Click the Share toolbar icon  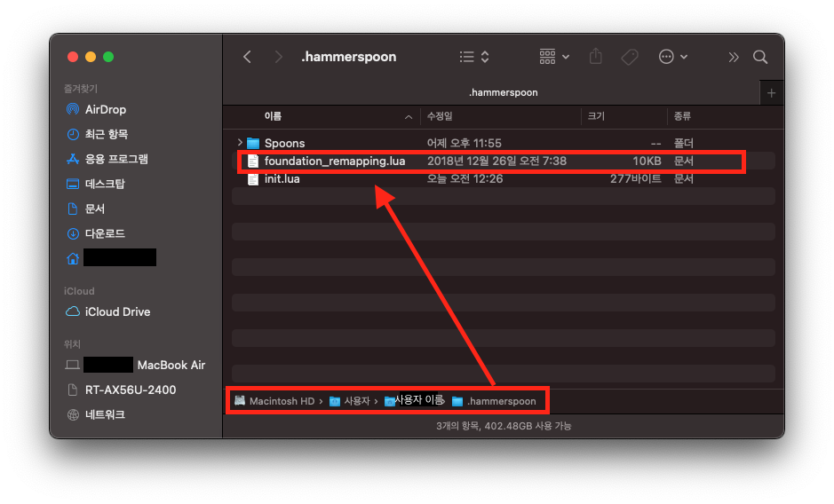pyautogui.click(x=596, y=57)
